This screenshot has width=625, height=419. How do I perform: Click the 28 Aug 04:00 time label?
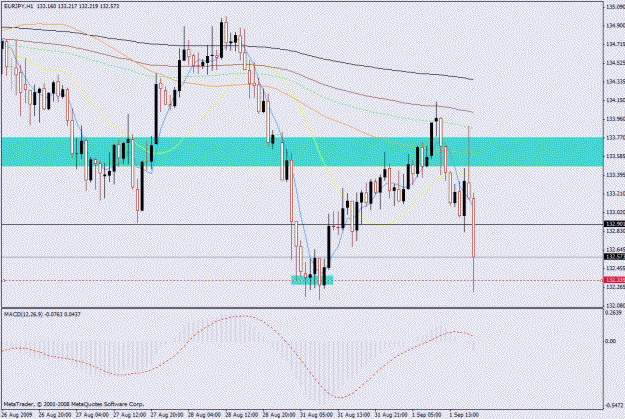coord(204,415)
